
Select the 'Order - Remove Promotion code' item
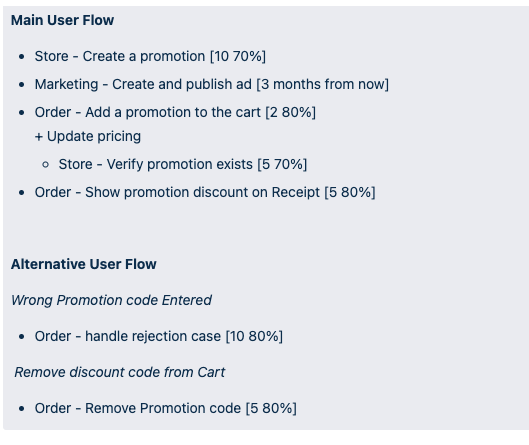165,408
